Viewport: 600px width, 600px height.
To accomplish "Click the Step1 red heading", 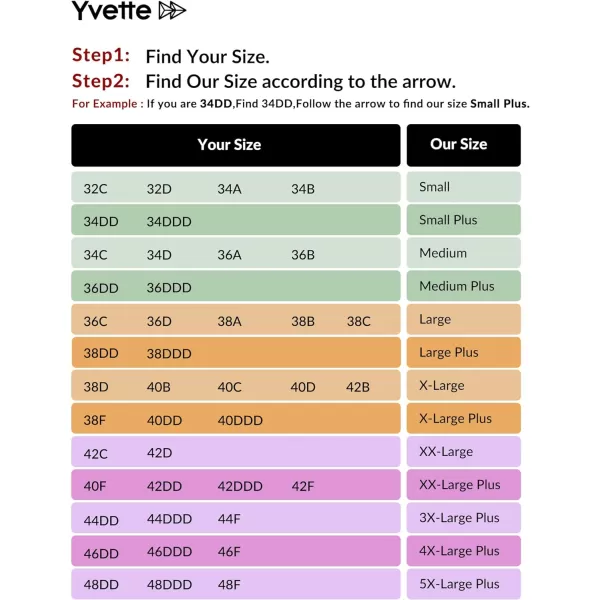I will coord(101,56).
